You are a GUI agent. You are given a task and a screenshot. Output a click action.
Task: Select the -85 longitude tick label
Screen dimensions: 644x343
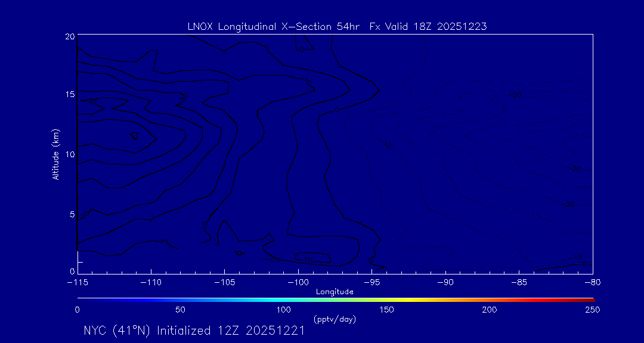519,282
